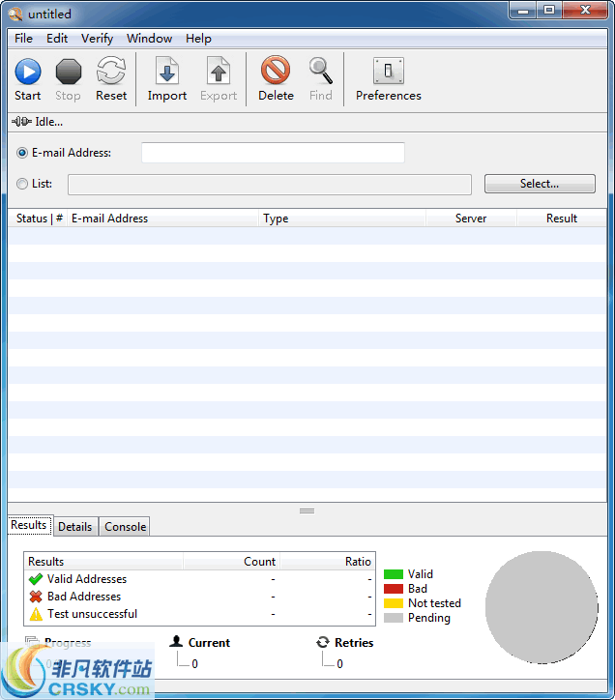Click the Export toolbar icon
Screen dimensions: 615x700
[219, 71]
